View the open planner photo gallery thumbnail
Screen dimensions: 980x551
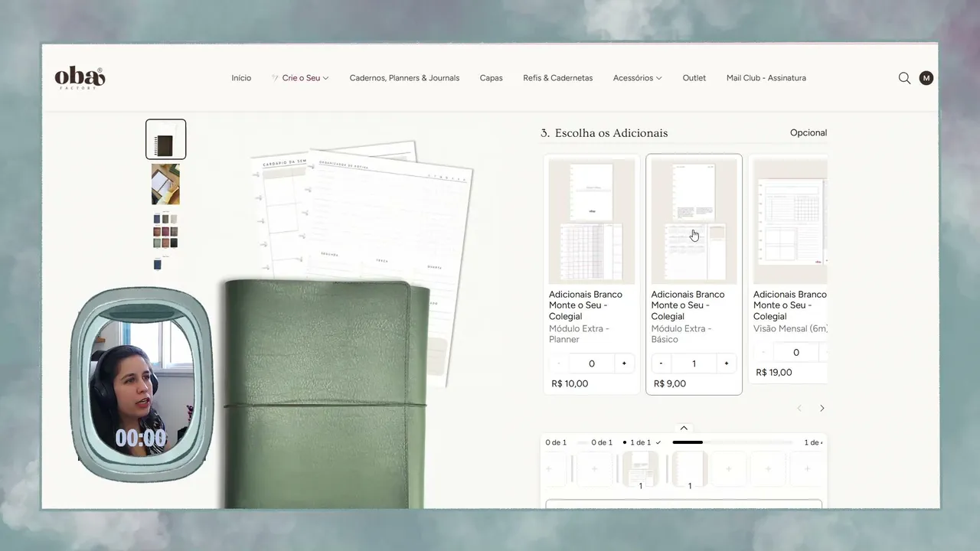pyautogui.click(x=165, y=184)
